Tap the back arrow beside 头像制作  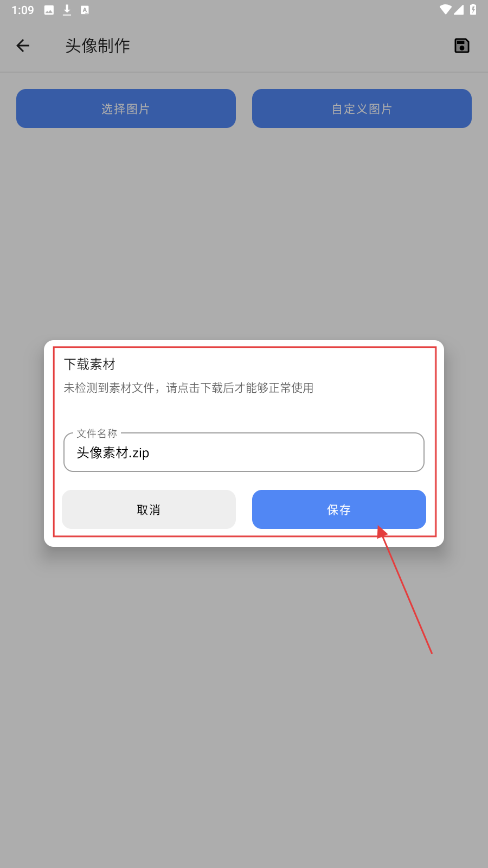(23, 46)
